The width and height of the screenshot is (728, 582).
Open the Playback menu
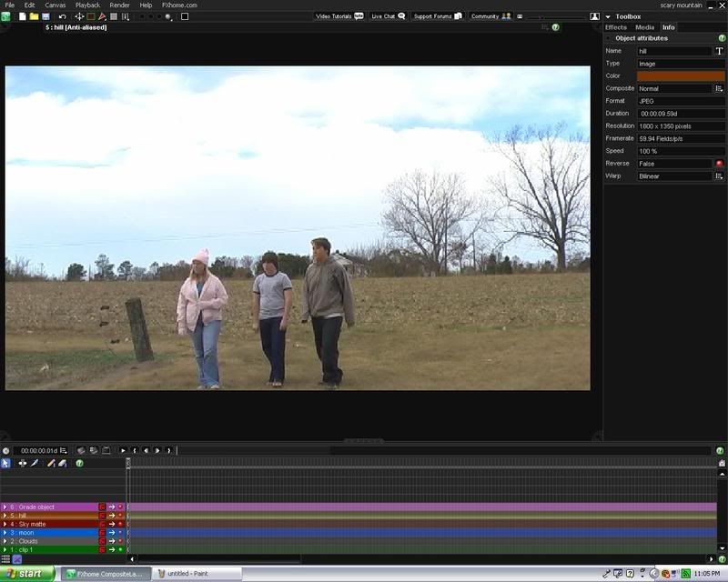87,5
